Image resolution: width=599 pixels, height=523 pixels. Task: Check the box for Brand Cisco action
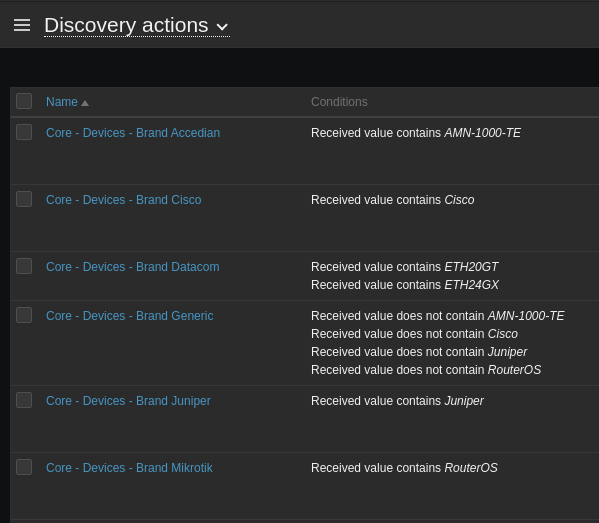(x=24, y=199)
